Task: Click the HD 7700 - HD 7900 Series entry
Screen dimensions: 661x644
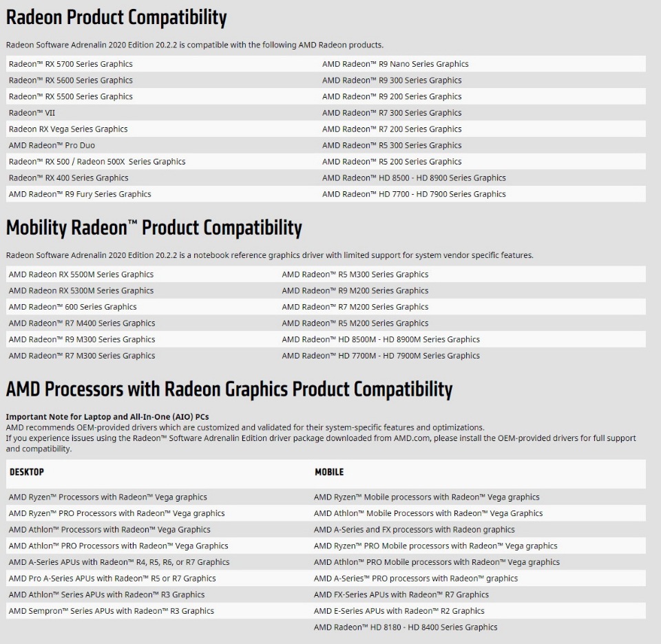Action: [414, 194]
